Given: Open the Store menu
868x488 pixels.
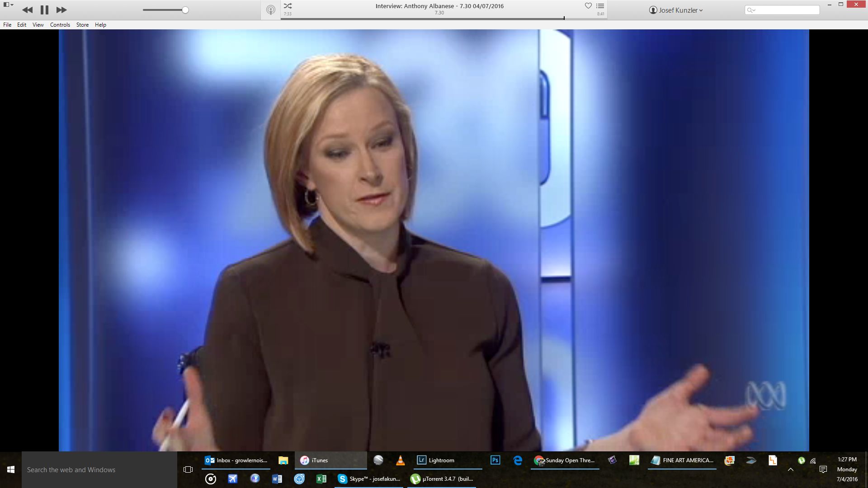Looking at the screenshot, I should pyautogui.click(x=82, y=25).
